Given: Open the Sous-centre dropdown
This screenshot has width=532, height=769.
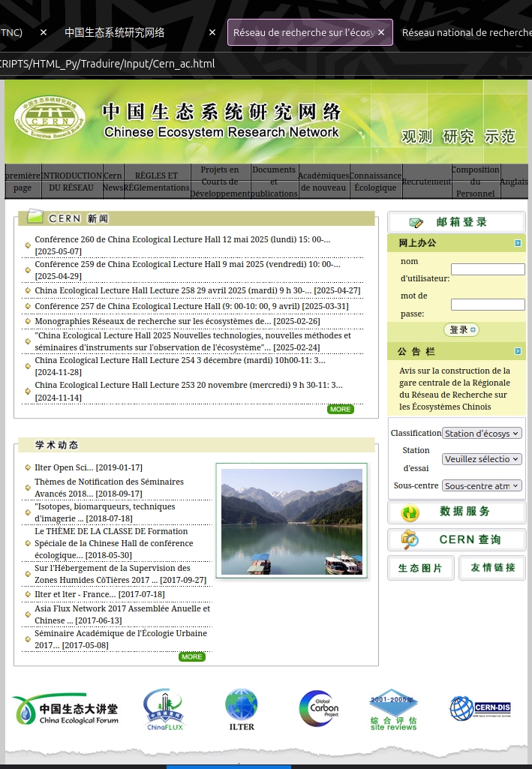Looking at the screenshot, I should click(482, 485).
